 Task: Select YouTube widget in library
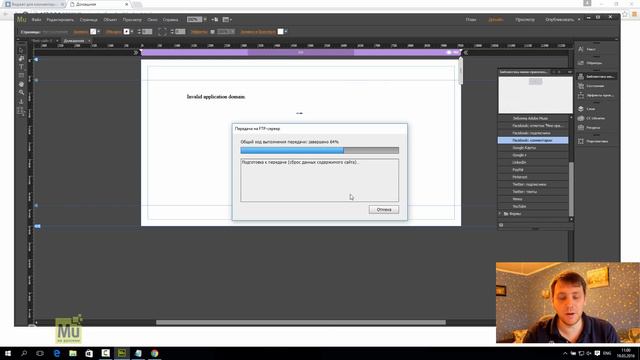tap(533, 206)
